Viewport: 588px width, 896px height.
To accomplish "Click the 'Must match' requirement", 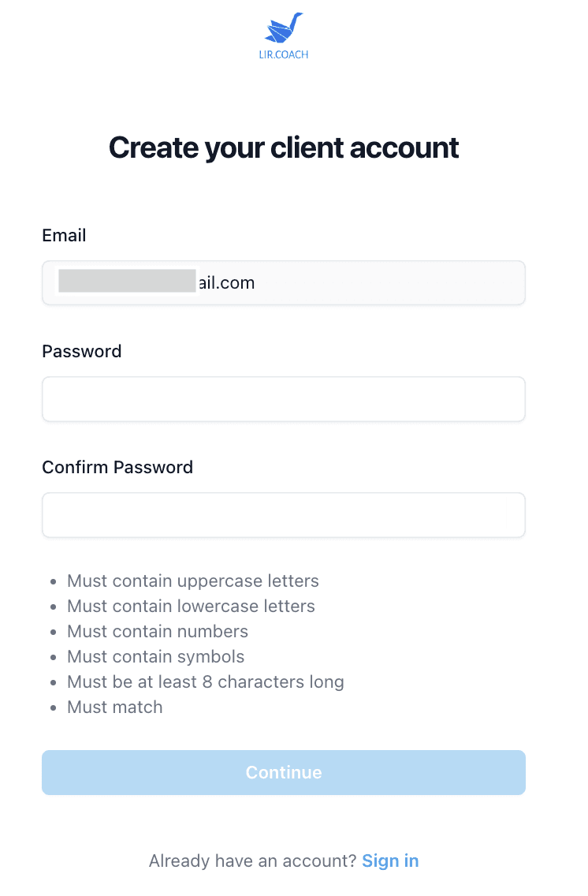I will coord(115,707).
